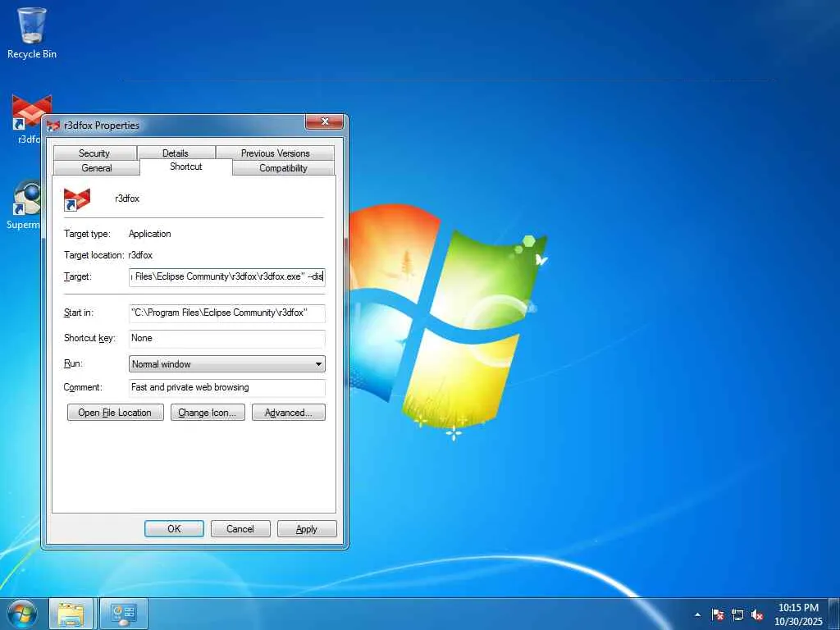This screenshot has width=840, height=630.
Task: Click the "Application" target type text
Action: (x=150, y=234)
